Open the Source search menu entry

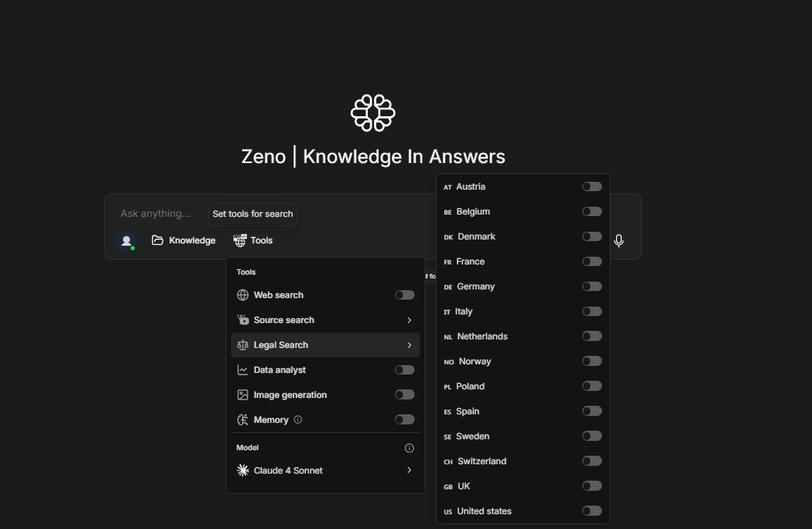tap(326, 320)
